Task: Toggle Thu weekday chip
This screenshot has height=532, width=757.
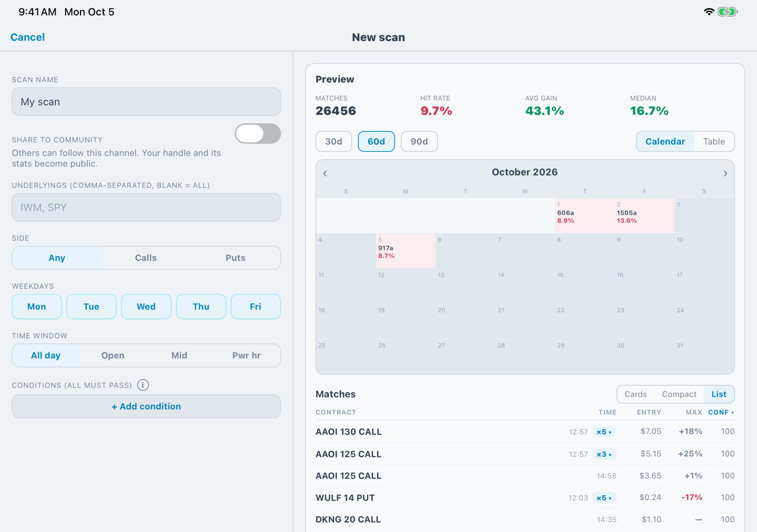Action: (x=201, y=307)
